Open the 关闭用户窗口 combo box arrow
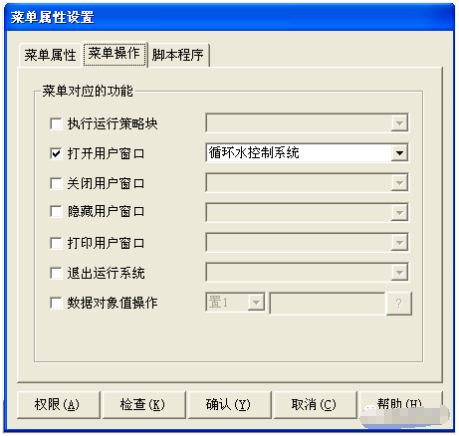Screen dimensions: 459x436 (x=399, y=183)
